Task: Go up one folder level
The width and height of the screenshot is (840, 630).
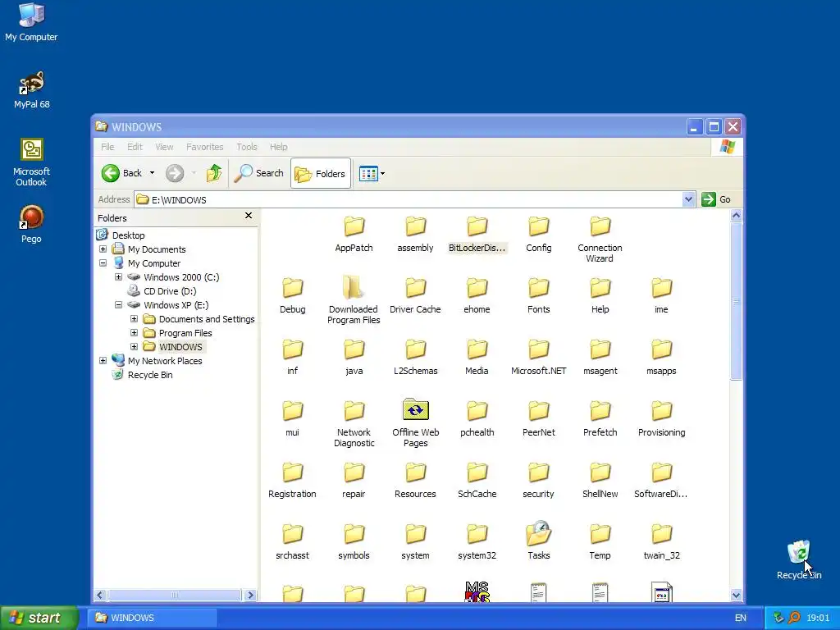Action: (214, 173)
